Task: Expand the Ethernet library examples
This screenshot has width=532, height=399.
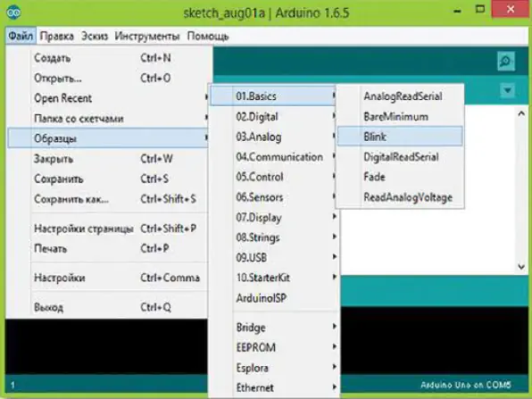Action: coord(273,387)
